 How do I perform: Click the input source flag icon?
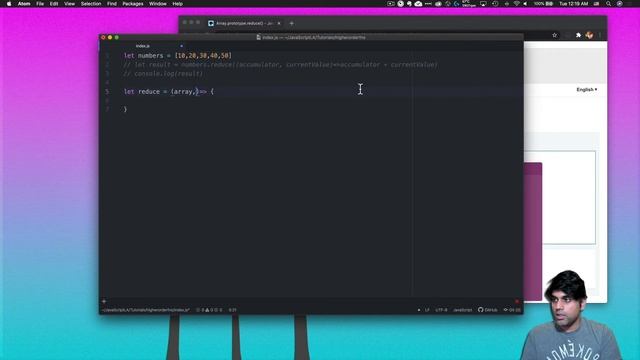click(596, 4)
